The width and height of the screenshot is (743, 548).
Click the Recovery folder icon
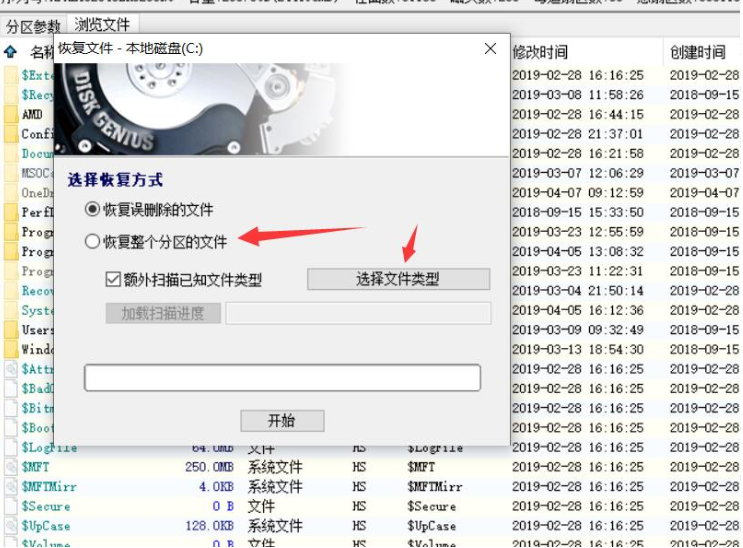(x=11, y=291)
